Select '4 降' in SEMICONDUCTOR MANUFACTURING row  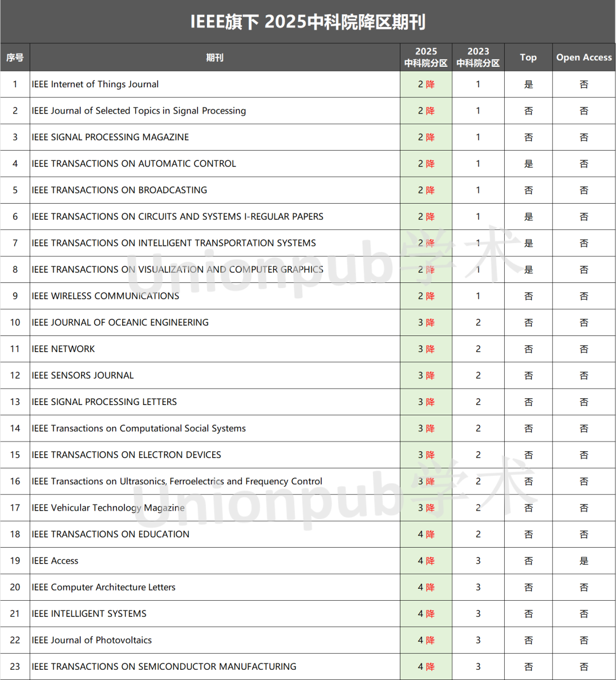click(x=426, y=666)
